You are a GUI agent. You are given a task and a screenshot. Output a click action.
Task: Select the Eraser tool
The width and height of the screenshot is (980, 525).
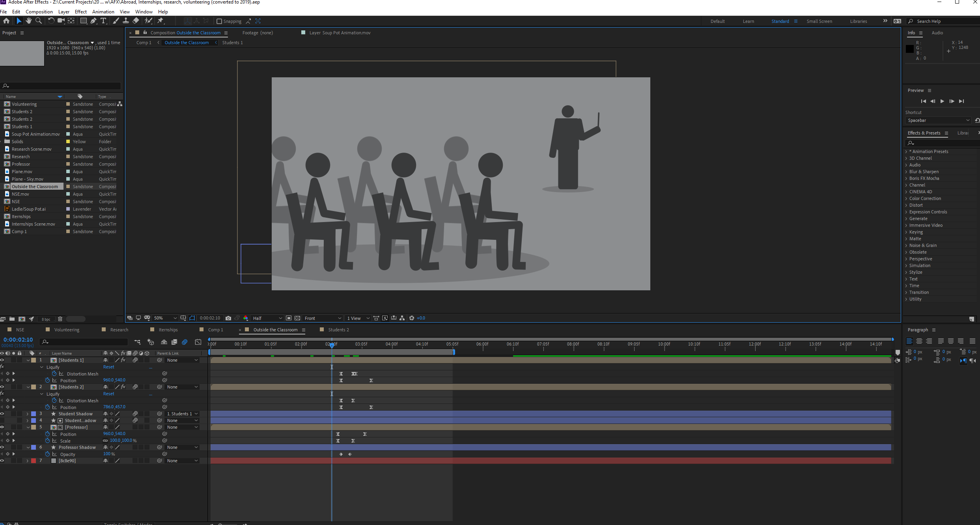tap(136, 21)
